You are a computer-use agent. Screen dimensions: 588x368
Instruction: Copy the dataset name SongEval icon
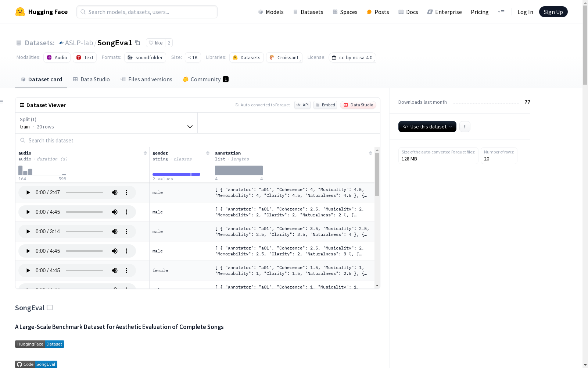point(137,43)
